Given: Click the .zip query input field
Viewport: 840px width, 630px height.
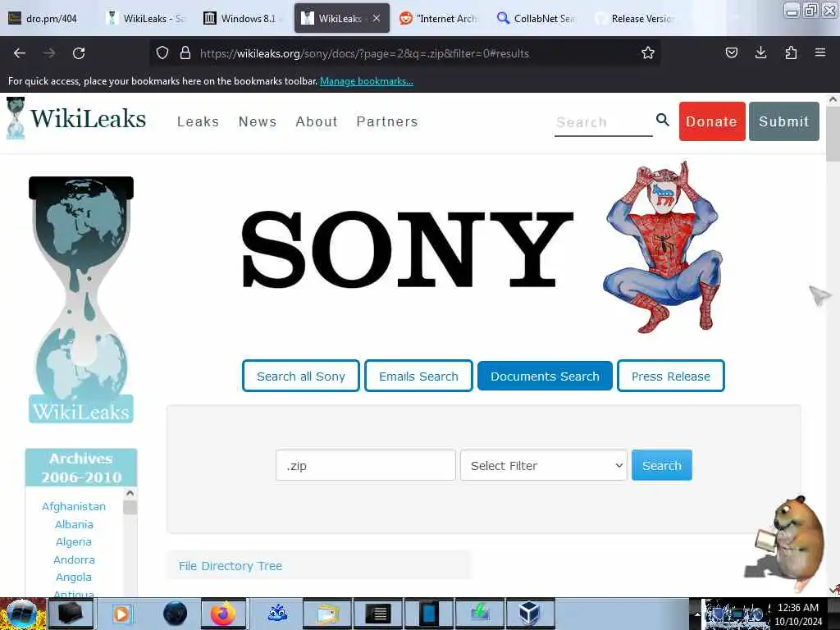Looking at the screenshot, I should pos(365,465).
